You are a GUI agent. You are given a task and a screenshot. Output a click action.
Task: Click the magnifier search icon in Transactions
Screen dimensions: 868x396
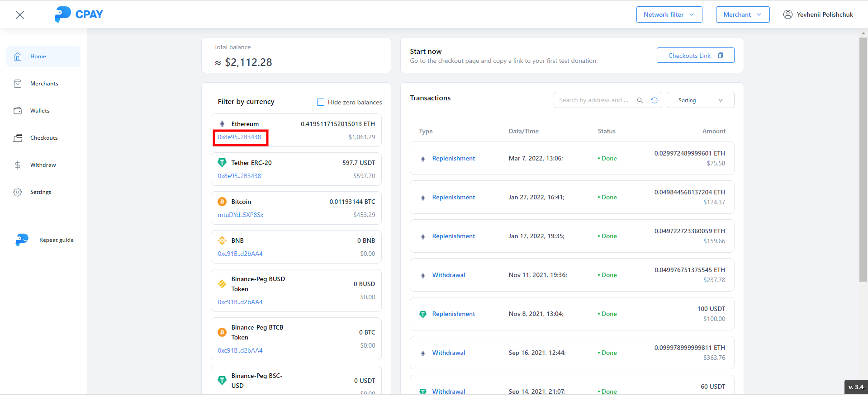(640, 100)
